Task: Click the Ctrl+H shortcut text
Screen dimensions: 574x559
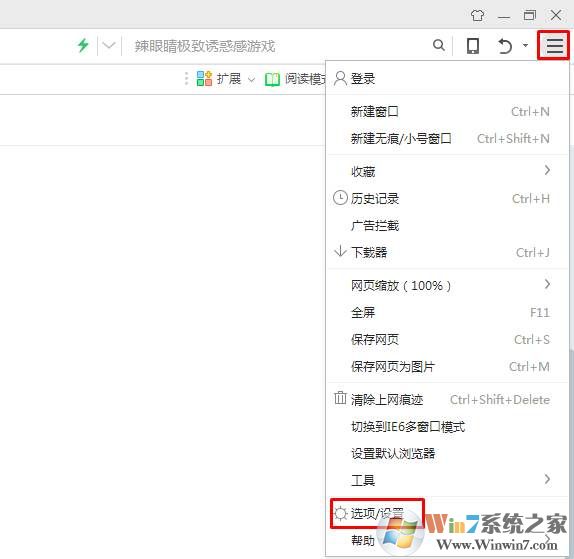Action: (531, 198)
